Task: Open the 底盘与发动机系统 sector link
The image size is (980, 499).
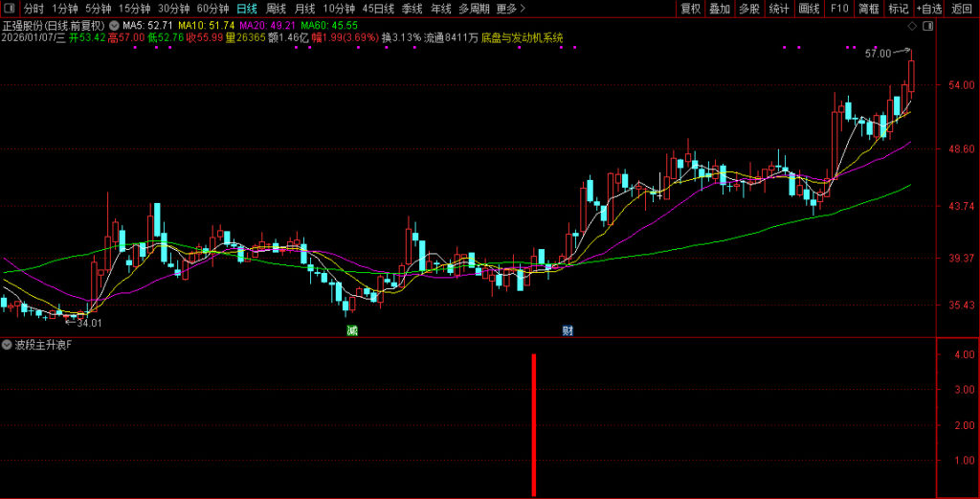Action: click(522, 38)
